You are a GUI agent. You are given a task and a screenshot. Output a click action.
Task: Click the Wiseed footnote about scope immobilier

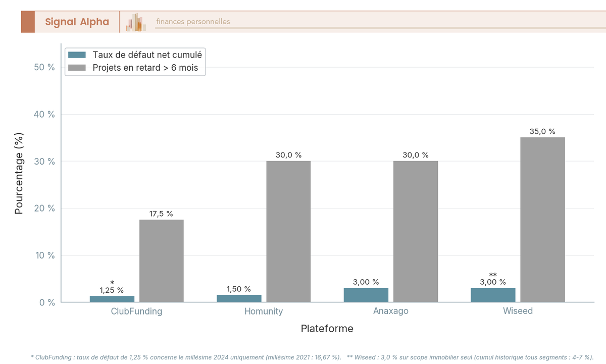tap(470, 357)
